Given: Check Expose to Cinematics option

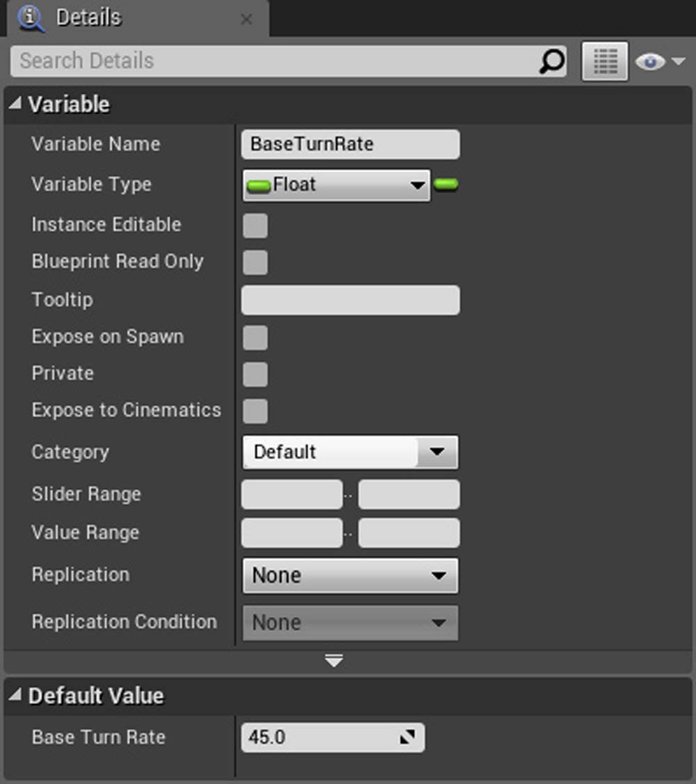Looking at the screenshot, I should pyautogui.click(x=255, y=411).
